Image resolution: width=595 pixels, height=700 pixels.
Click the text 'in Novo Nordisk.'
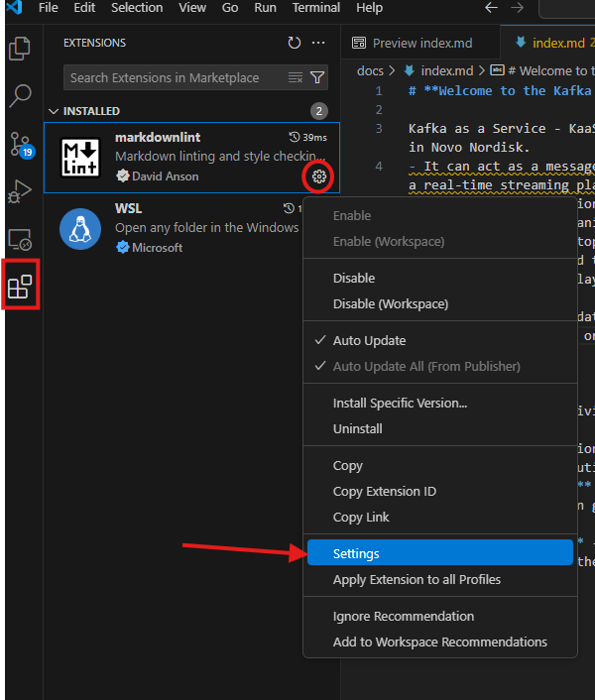(469, 148)
